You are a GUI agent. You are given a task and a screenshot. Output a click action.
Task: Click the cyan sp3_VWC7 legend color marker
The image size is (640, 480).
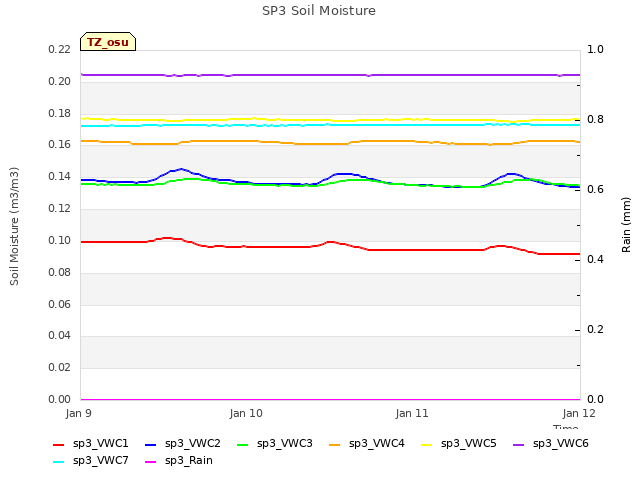coord(59,462)
